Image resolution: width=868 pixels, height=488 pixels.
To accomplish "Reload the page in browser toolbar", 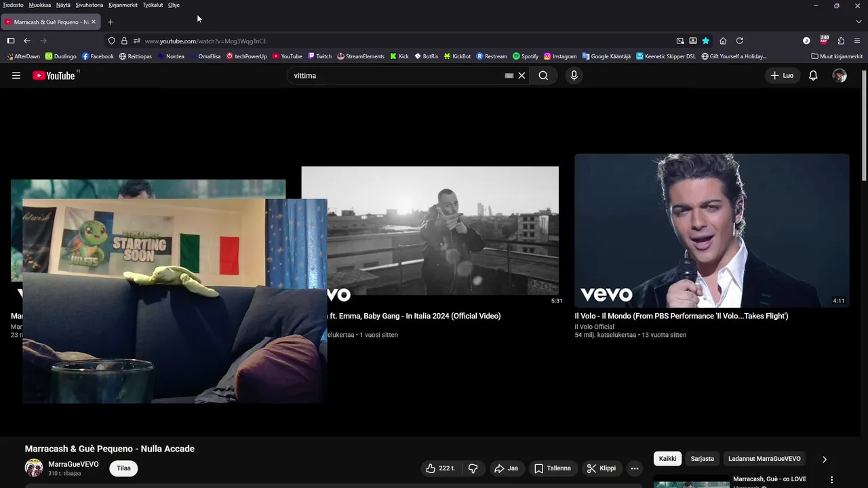I will tap(739, 41).
